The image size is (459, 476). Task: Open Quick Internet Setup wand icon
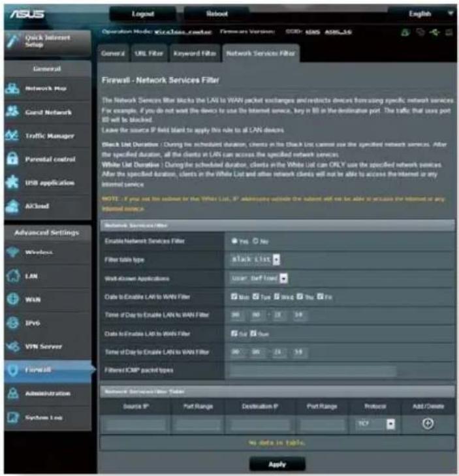(x=13, y=41)
